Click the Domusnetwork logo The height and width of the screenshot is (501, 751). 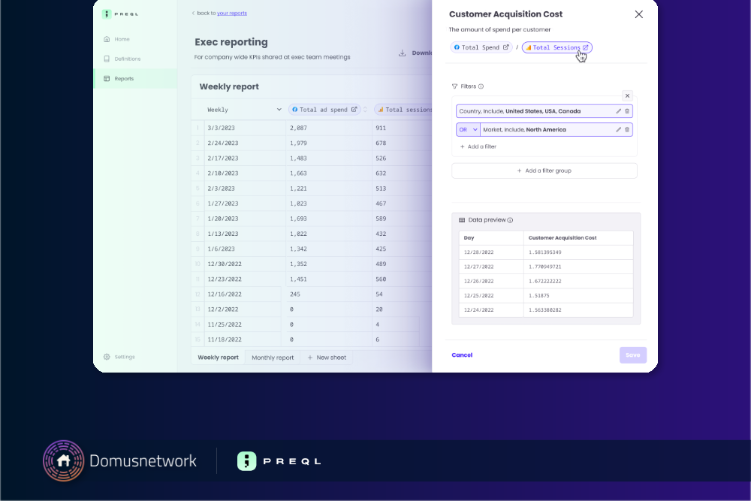pyautogui.click(x=120, y=461)
